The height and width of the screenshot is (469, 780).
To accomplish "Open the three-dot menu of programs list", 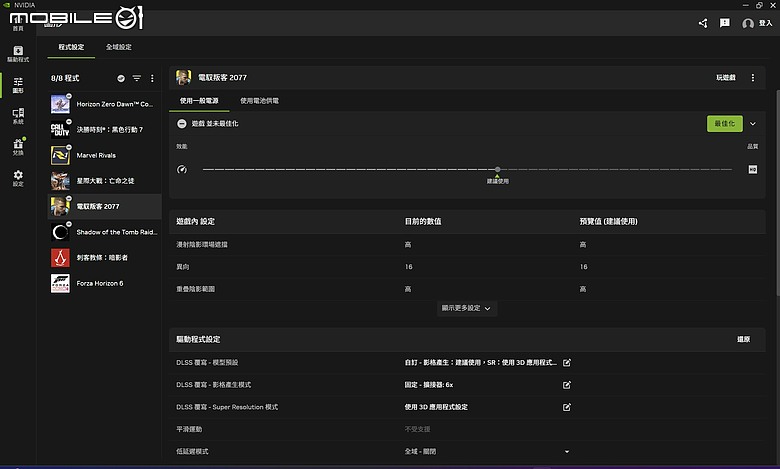I will (152, 78).
